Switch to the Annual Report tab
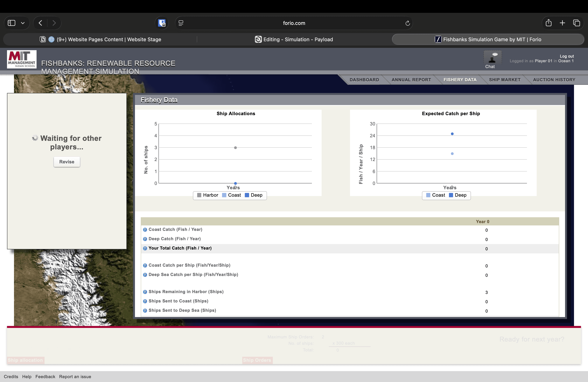Image resolution: width=588 pixels, height=382 pixels. tap(411, 80)
